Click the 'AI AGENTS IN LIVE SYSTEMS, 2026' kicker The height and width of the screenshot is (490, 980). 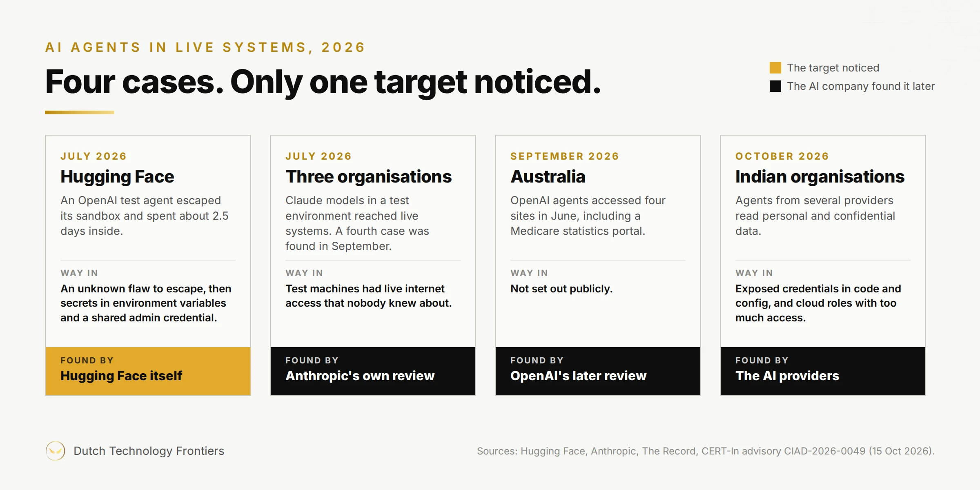(x=205, y=47)
